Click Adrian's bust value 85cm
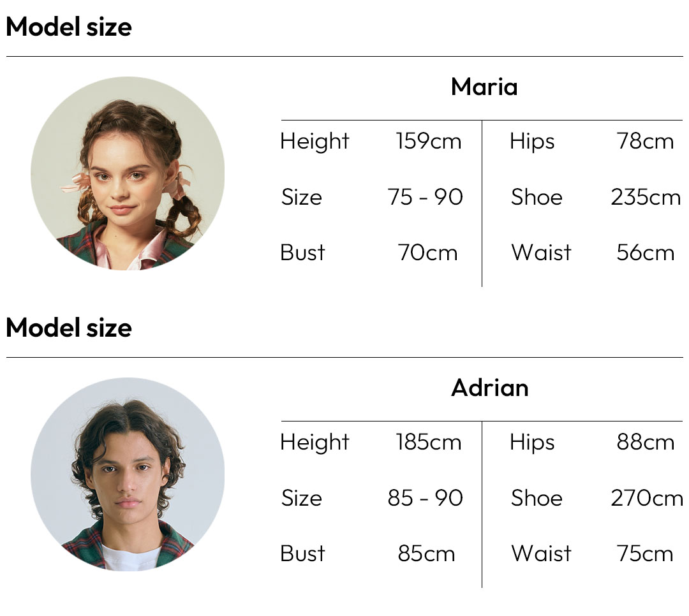The image size is (689, 616). 426,554
